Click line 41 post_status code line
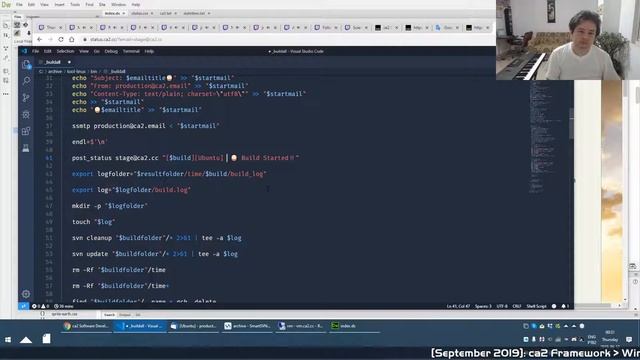The image size is (640, 360). pyautogui.click(x=185, y=158)
